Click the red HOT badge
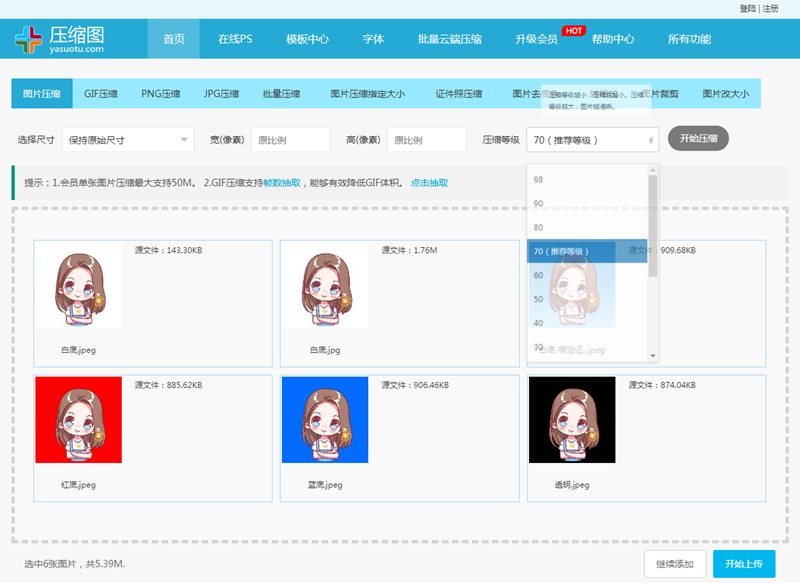This screenshot has width=800, height=583. pos(573,31)
